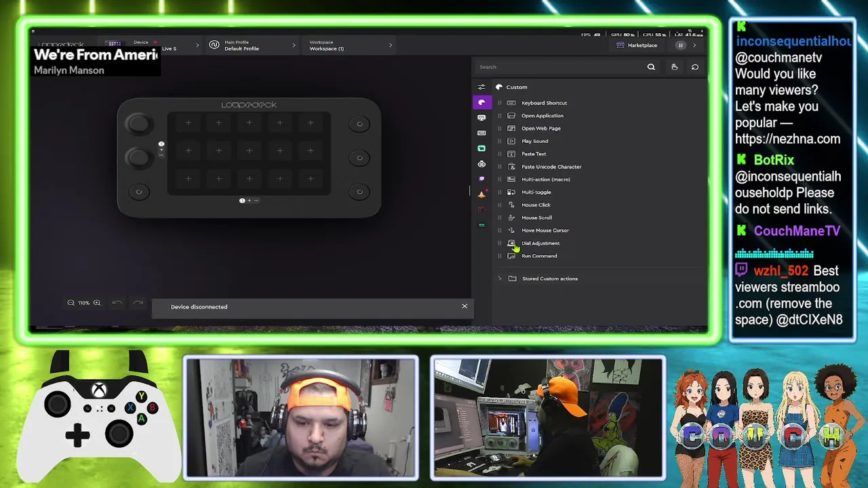868x488 pixels.
Task: Expand the chevron after the Marketplace area
Action: (x=694, y=45)
